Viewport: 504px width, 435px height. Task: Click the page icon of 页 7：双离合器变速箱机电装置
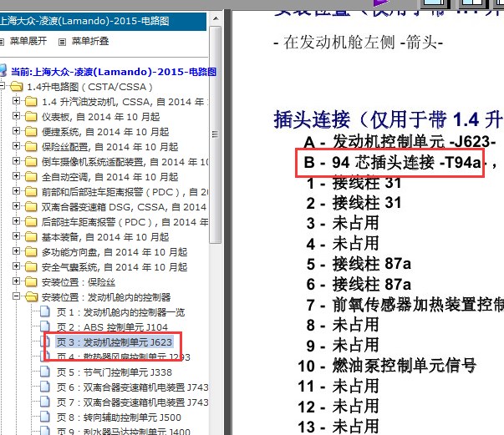point(44,402)
